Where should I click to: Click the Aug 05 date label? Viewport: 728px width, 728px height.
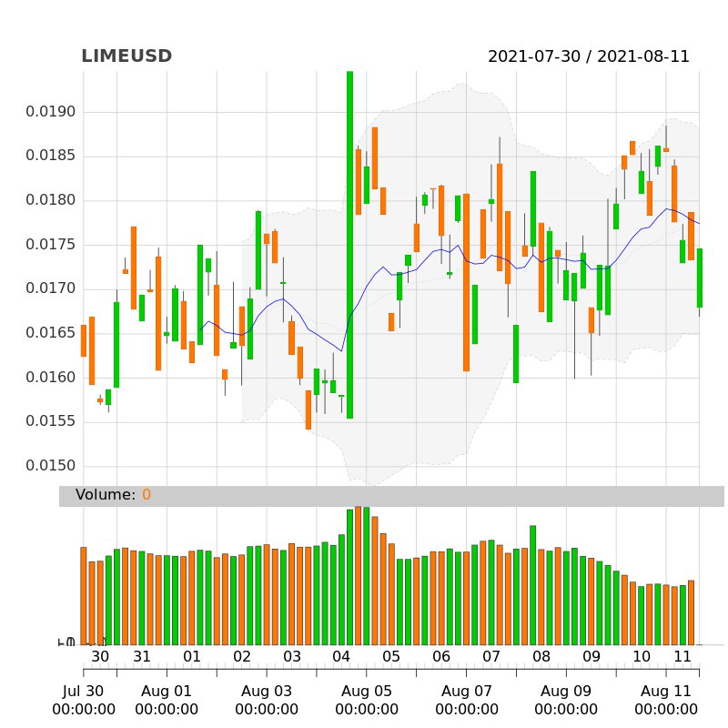tap(367, 692)
